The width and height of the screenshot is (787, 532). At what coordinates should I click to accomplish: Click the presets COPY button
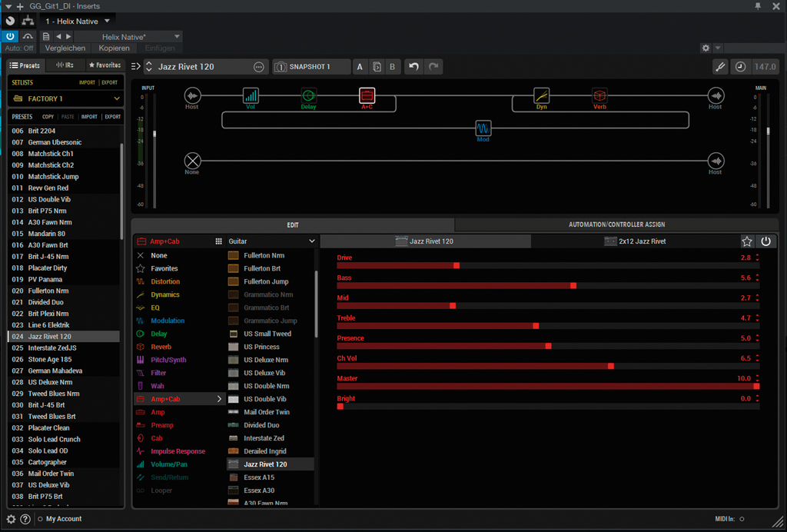(48, 116)
